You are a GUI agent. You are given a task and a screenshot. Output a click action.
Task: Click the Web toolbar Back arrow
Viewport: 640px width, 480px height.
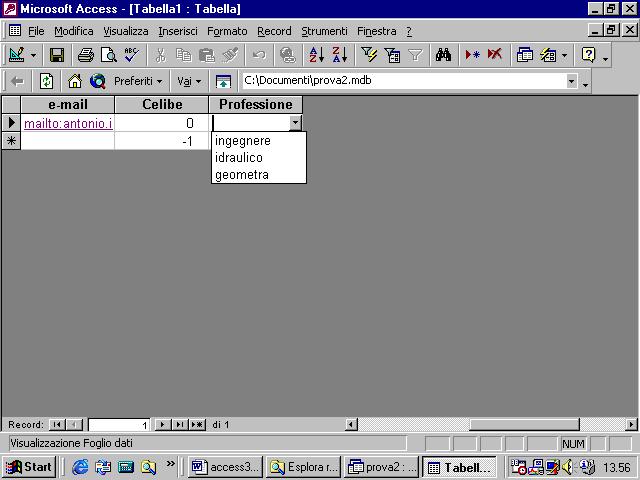click(x=17, y=81)
